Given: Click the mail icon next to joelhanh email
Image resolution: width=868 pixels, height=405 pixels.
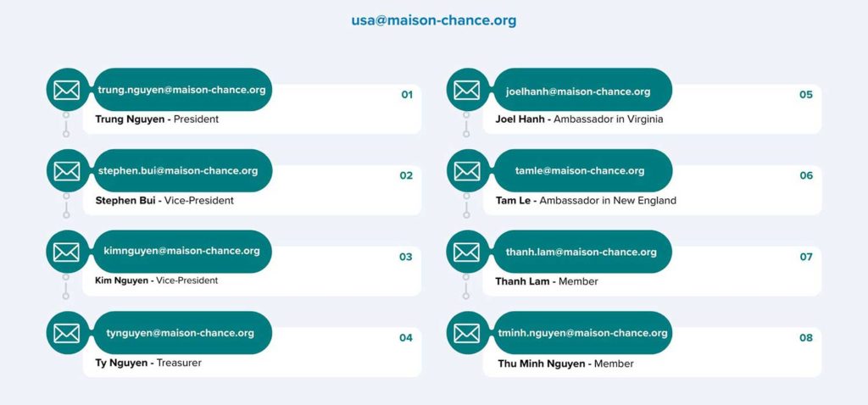Looking at the screenshot, I should pos(467,90).
